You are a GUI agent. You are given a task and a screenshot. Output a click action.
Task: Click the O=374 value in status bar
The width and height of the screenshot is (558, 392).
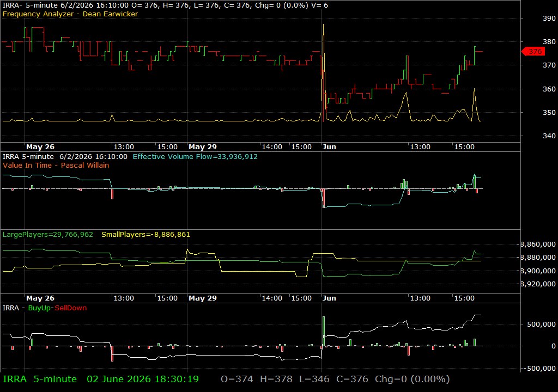[x=237, y=379]
